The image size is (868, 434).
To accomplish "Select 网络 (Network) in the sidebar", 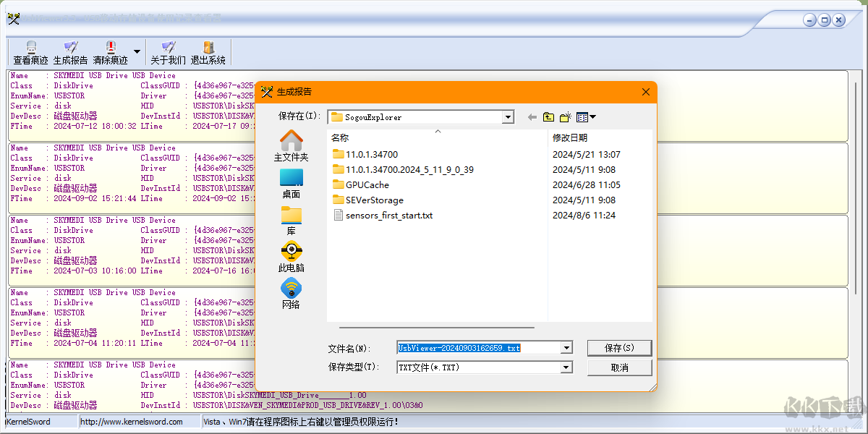I will pos(291,292).
